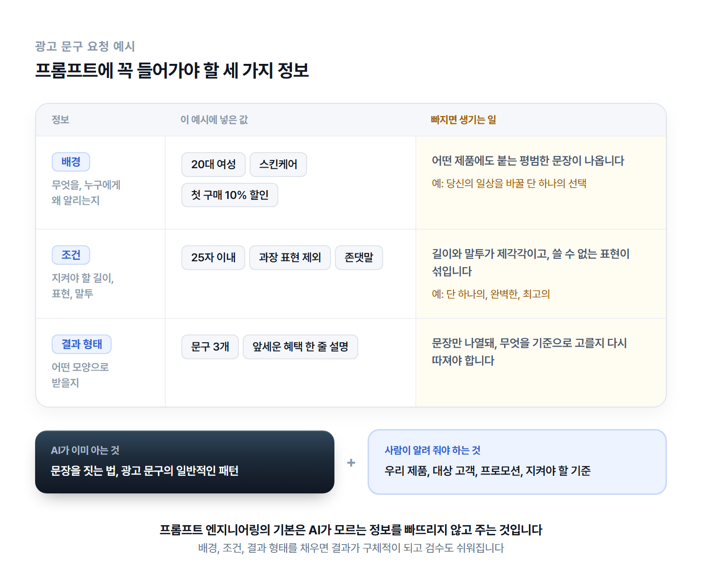Select the "결과 형태" badge
Screen dimensions: 702x588
[x=81, y=344]
